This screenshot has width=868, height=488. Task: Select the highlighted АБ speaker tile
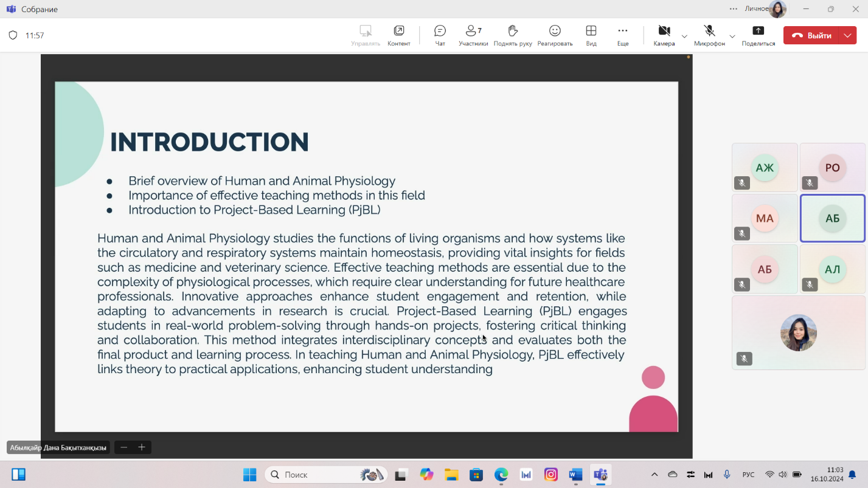point(832,218)
